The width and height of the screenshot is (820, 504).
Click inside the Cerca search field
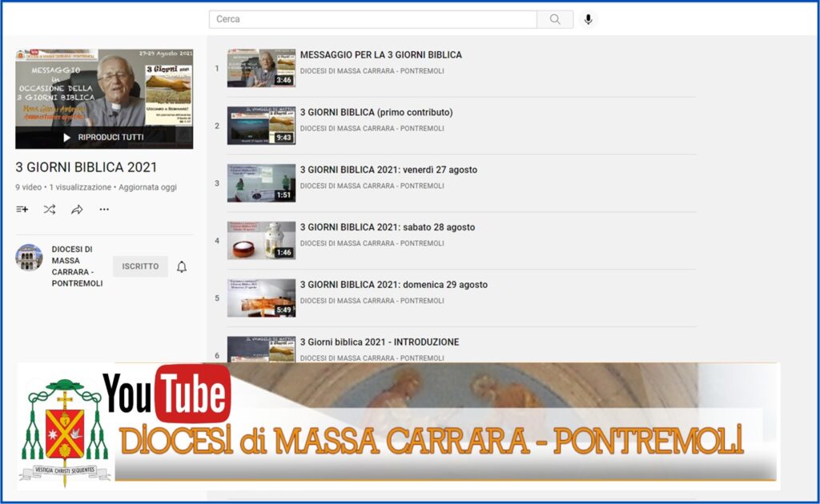[x=373, y=19]
